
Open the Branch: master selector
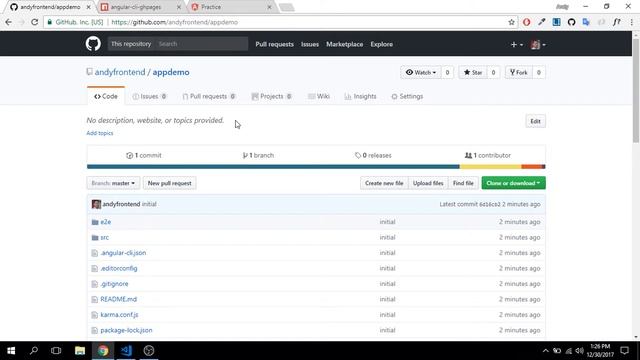(113, 183)
